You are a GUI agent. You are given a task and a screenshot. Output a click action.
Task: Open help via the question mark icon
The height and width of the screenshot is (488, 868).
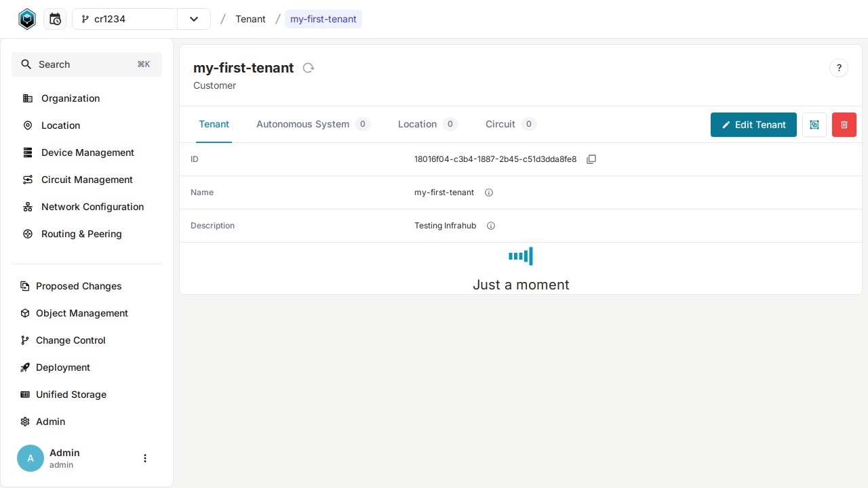pyautogui.click(x=839, y=68)
